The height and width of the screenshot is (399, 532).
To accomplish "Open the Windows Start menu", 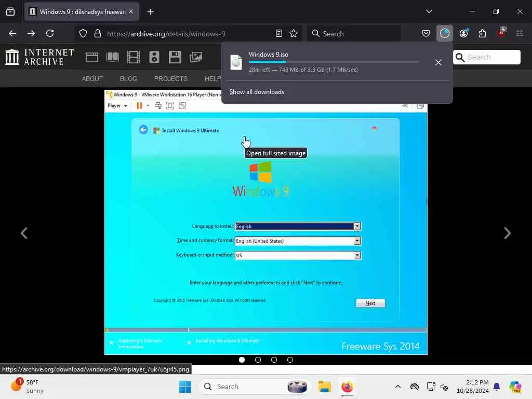I will (x=185, y=387).
